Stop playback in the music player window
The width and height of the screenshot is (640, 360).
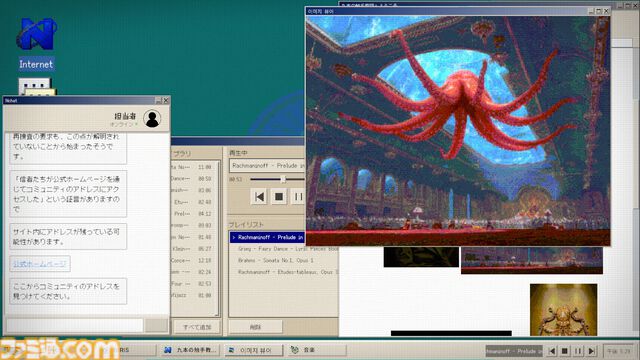[279, 197]
